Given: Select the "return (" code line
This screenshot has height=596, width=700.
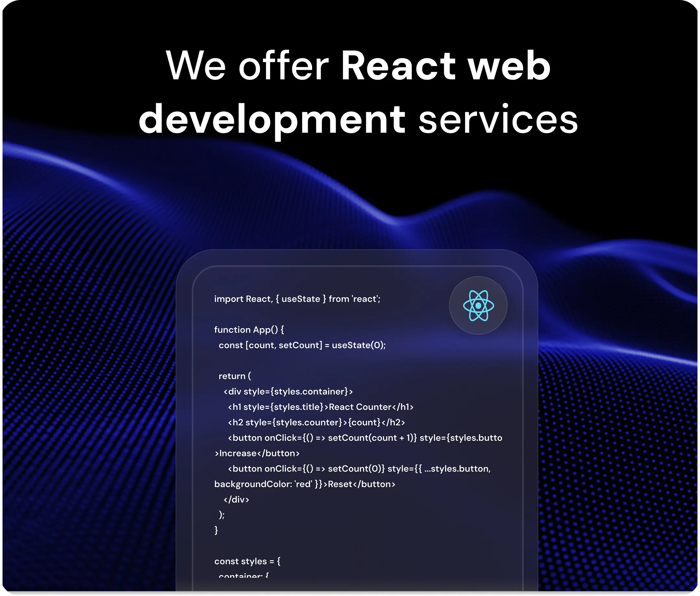Looking at the screenshot, I should pos(235,376).
